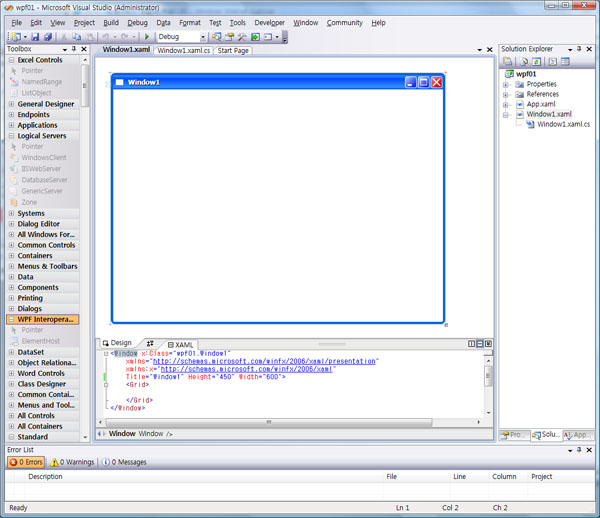Switch to the Start Page tab
Screen dimensions: 600x518
click(x=233, y=50)
